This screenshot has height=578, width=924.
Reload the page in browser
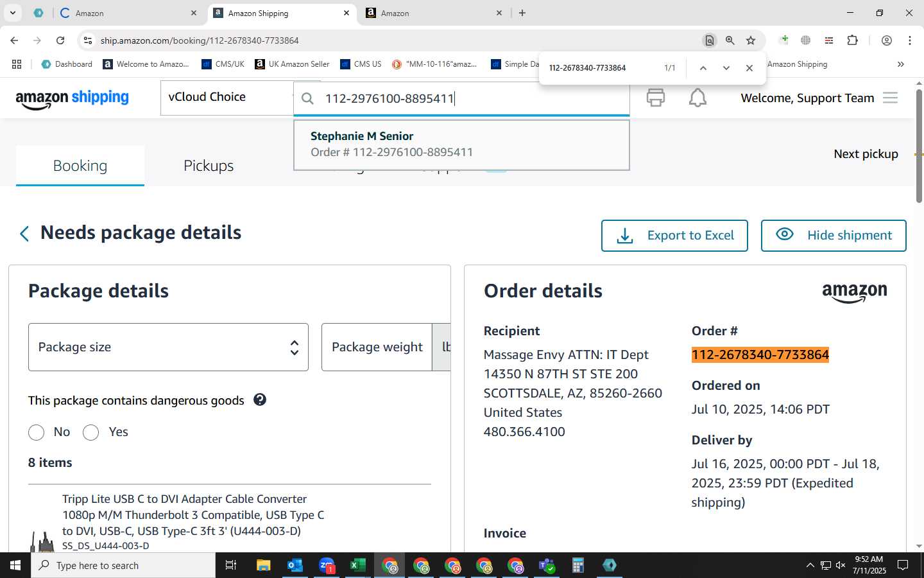[x=60, y=40]
